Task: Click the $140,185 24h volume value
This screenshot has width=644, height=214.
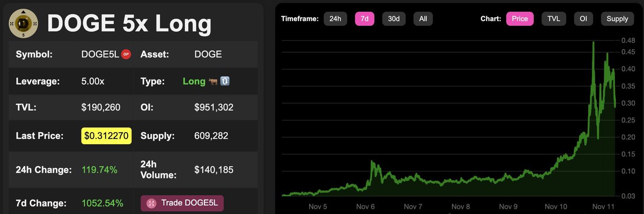Action: coord(214,170)
